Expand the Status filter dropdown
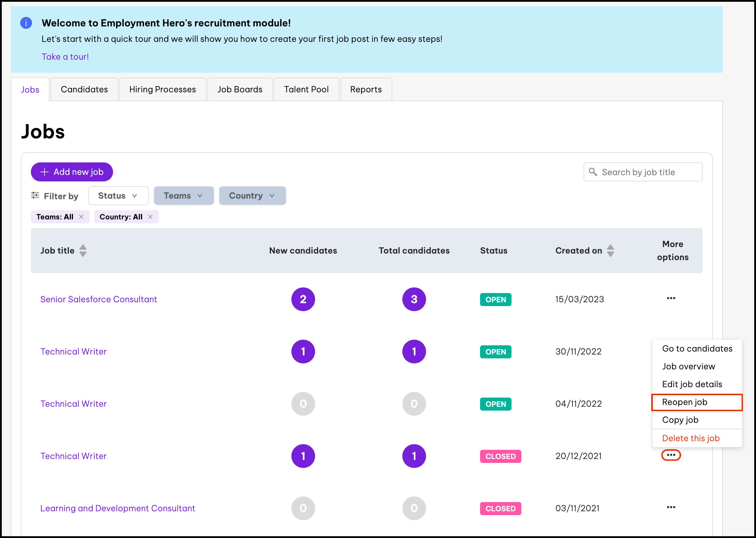 click(118, 196)
